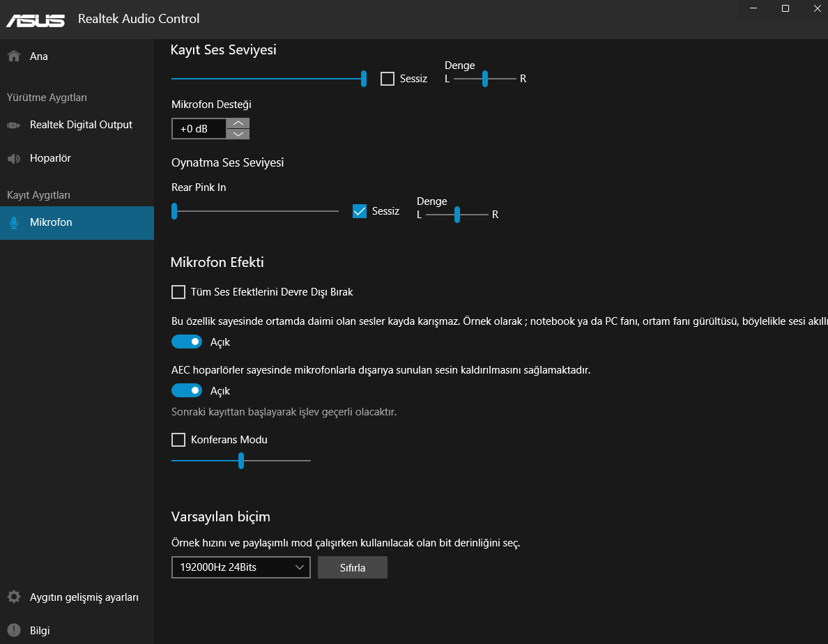Go to the Ana home page
This screenshot has width=828, height=644.
point(39,56)
